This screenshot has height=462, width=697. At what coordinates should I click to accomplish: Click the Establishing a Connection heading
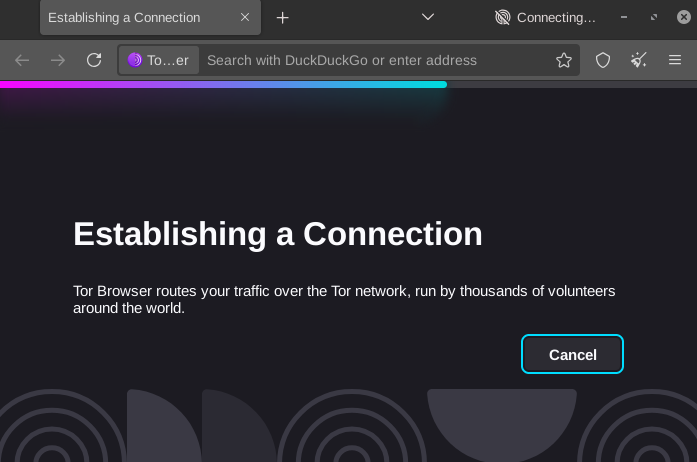278,234
